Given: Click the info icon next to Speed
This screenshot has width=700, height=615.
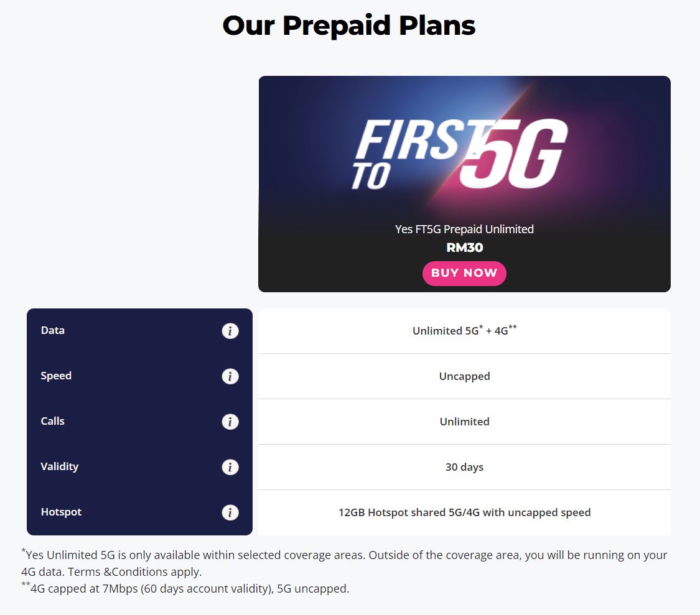Looking at the screenshot, I should coord(230,376).
